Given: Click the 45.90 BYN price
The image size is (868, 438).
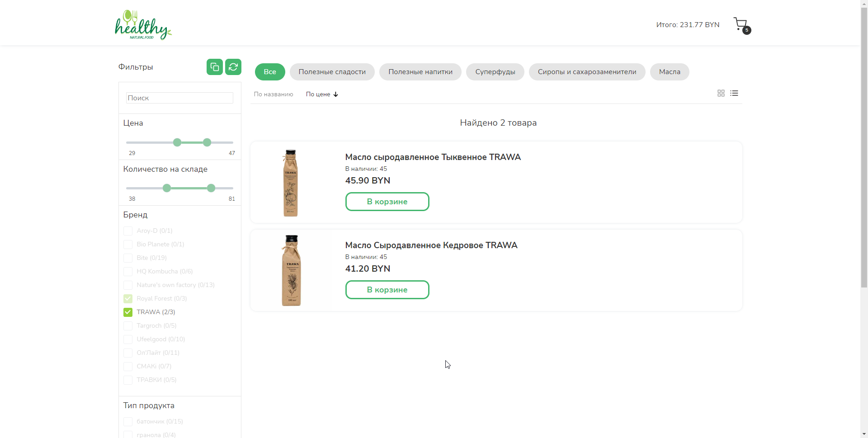Looking at the screenshot, I should tap(368, 181).
